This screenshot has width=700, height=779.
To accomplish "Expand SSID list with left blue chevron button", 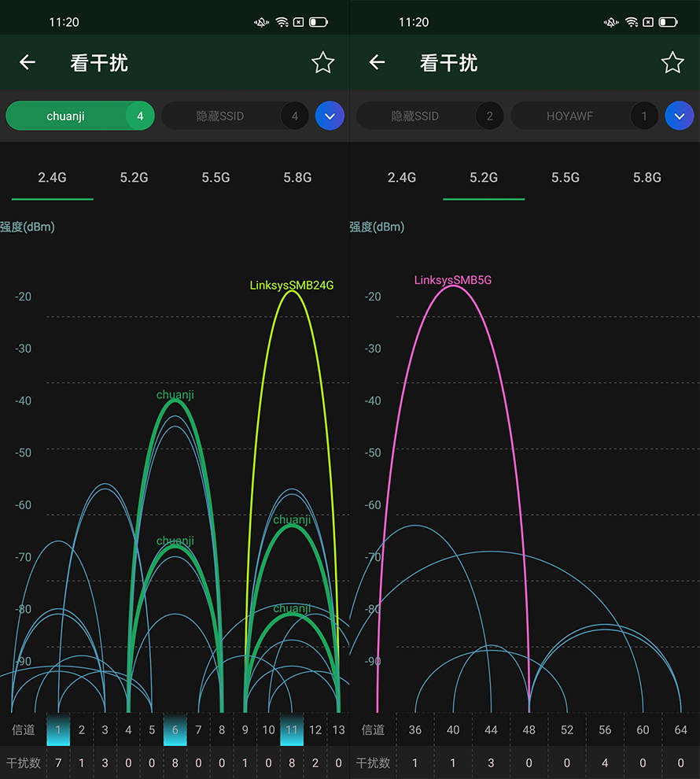I will [x=330, y=116].
